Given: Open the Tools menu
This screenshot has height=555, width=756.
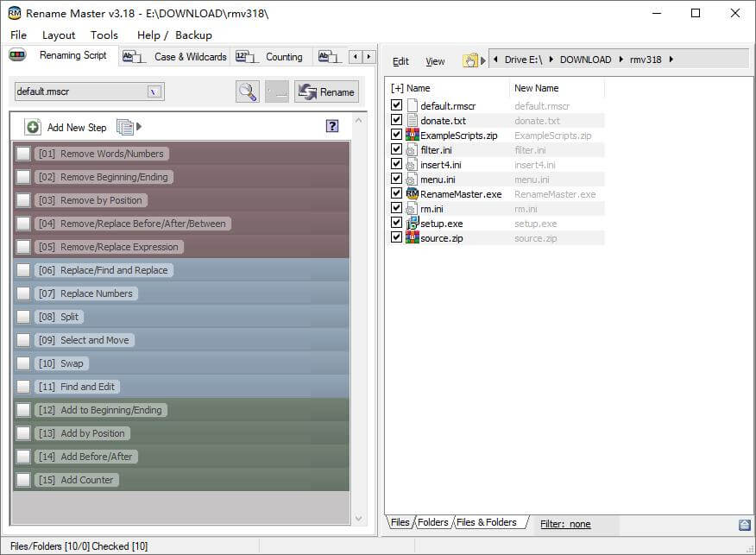Looking at the screenshot, I should tap(104, 35).
